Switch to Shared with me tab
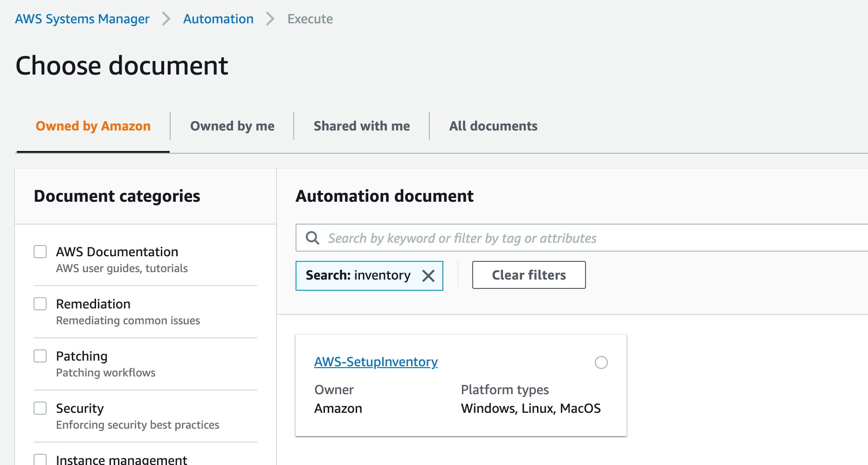The width and height of the screenshot is (868, 465). point(362,126)
